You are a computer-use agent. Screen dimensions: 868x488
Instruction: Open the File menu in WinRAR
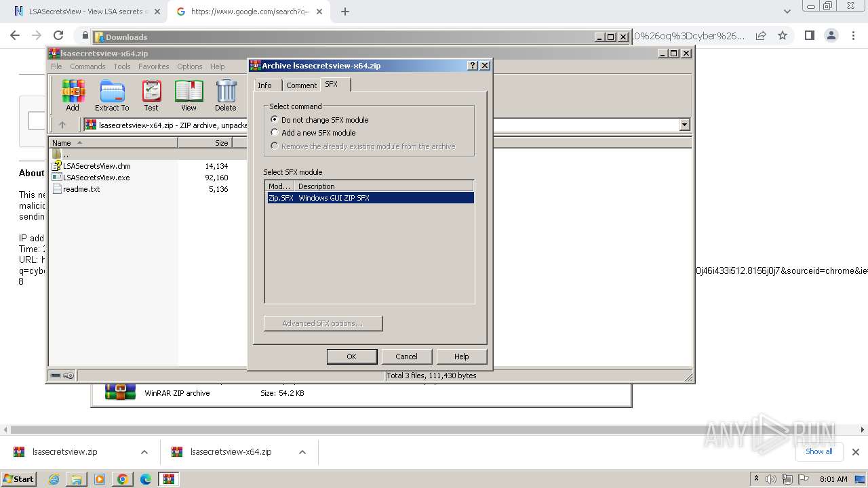pyautogui.click(x=56, y=66)
